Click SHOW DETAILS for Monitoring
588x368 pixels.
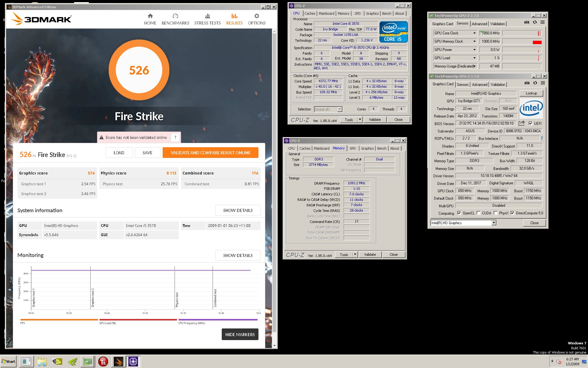coord(238,255)
